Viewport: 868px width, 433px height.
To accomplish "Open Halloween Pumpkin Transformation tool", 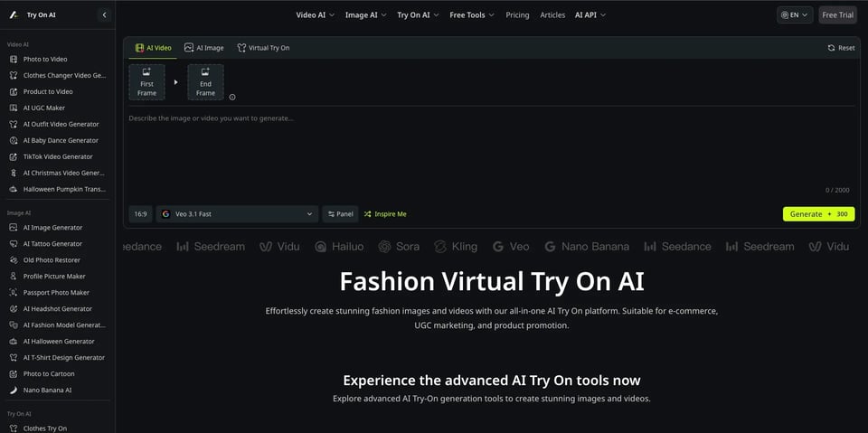I will 58,189.
